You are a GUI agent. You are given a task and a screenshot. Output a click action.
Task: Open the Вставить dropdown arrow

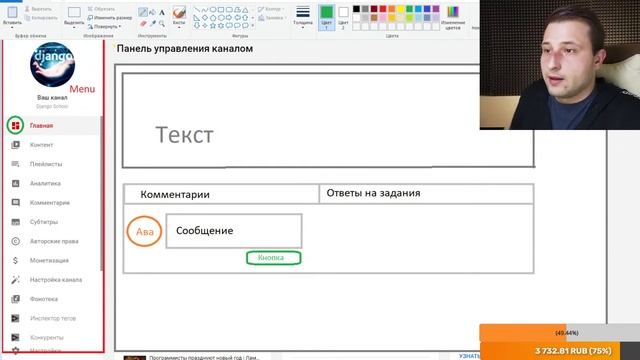pos(12,27)
